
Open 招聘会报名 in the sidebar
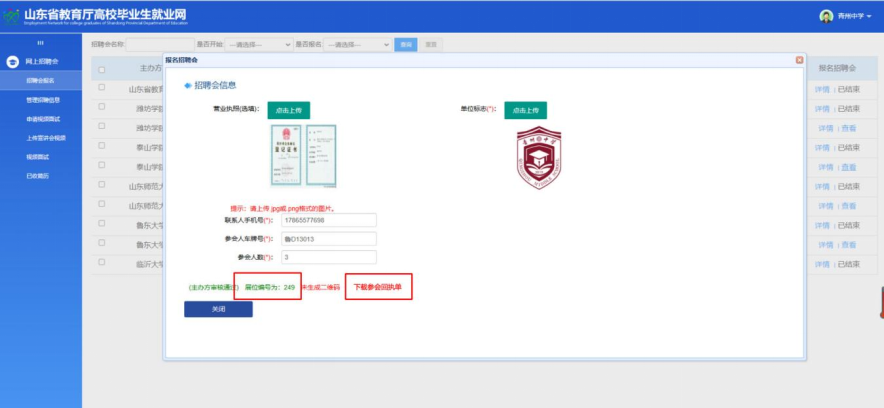click(41, 81)
